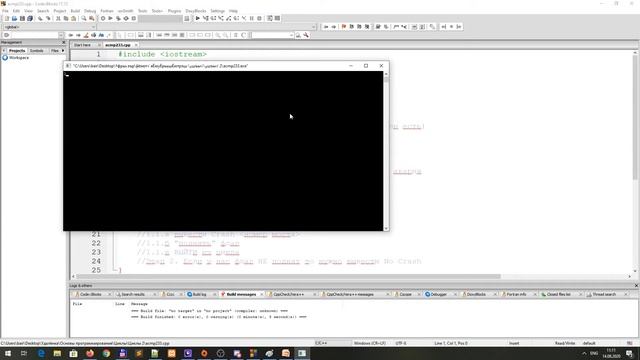Click the Build gear icon
The image size is (640, 360).
[103, 18]
